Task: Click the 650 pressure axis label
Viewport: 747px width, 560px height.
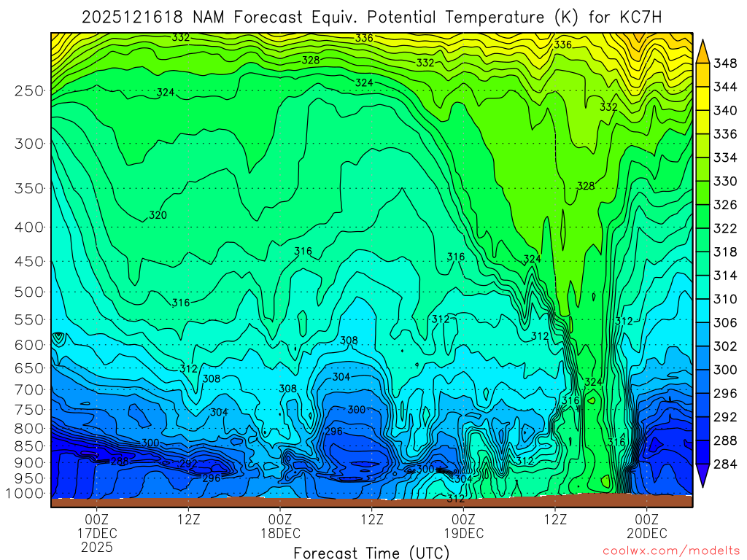Action: [x=29, y=368]
